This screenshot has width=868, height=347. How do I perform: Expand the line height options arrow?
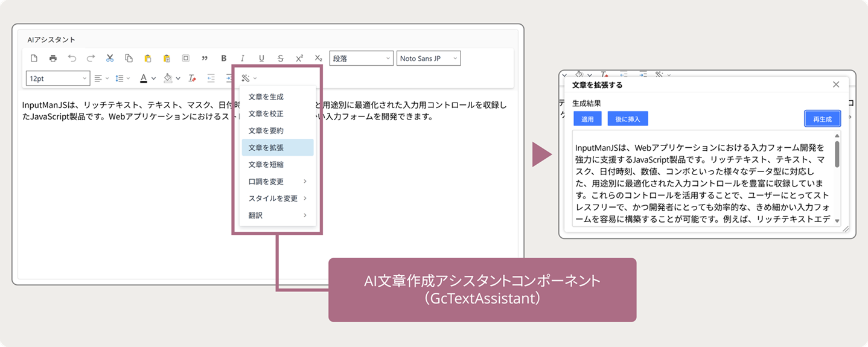point(128,78)
